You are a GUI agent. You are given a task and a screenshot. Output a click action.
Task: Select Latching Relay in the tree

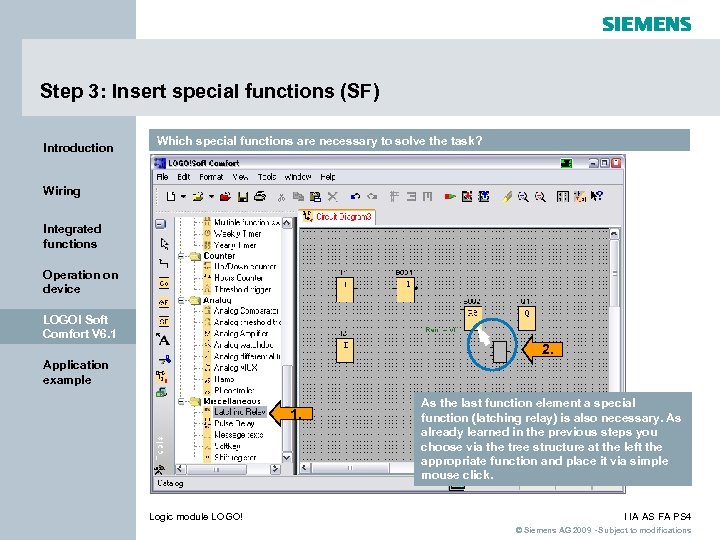[x=240, y=412]
